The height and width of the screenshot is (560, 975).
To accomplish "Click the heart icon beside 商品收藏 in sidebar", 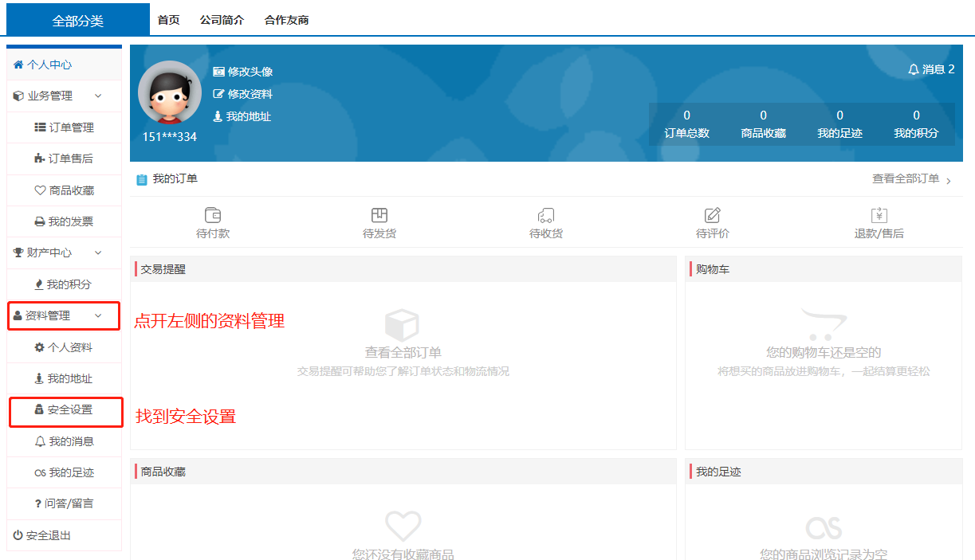I will coord(40,190).
